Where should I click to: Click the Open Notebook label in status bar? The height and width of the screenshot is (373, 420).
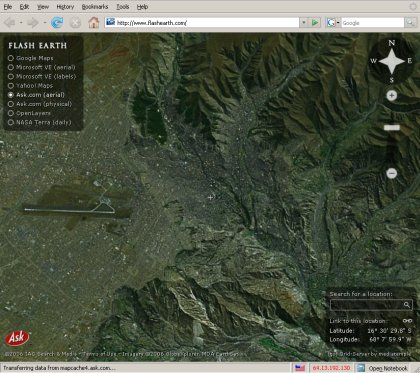click(x=388, y=368)
